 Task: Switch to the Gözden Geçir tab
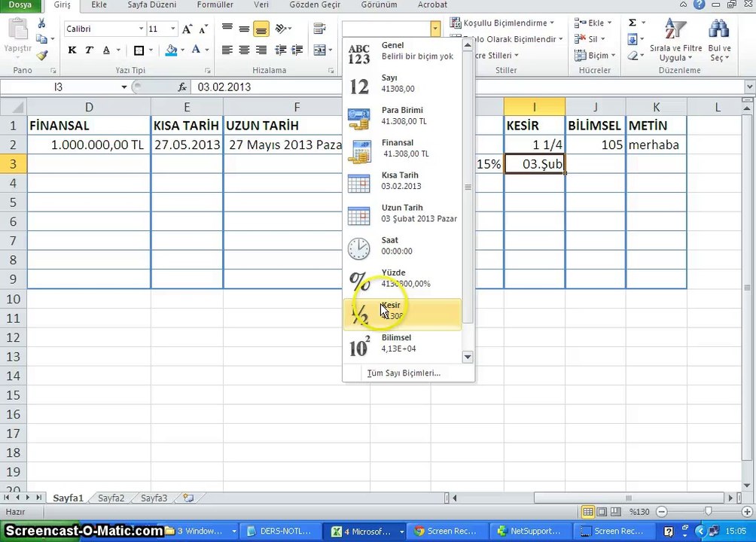[x=315, y=5]
